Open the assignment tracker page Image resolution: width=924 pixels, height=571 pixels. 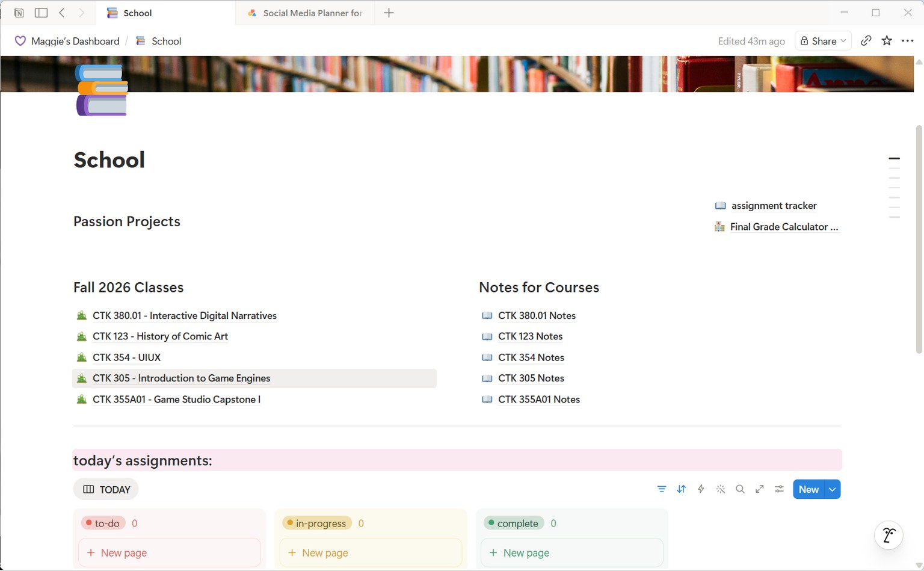tap(774, 206)
